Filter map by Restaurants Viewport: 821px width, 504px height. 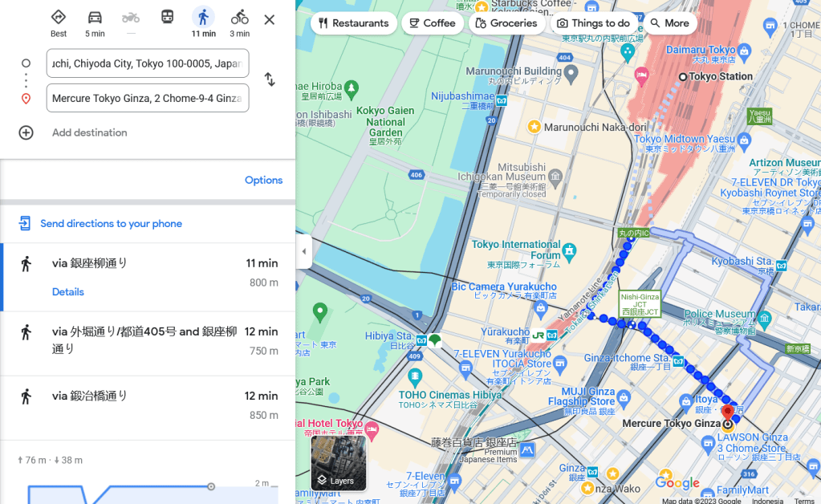tap(353, 23)
